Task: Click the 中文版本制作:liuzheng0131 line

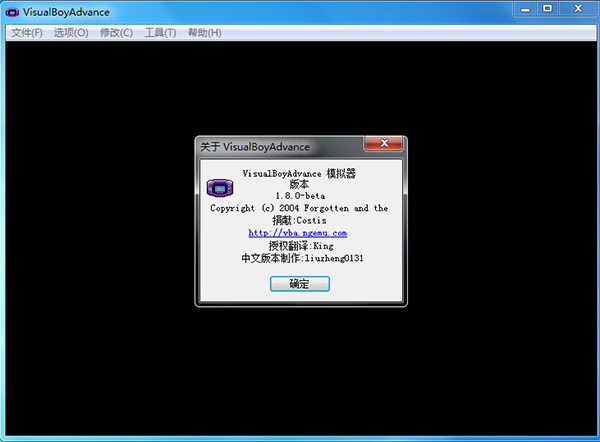Action: [x=302, y=258]
